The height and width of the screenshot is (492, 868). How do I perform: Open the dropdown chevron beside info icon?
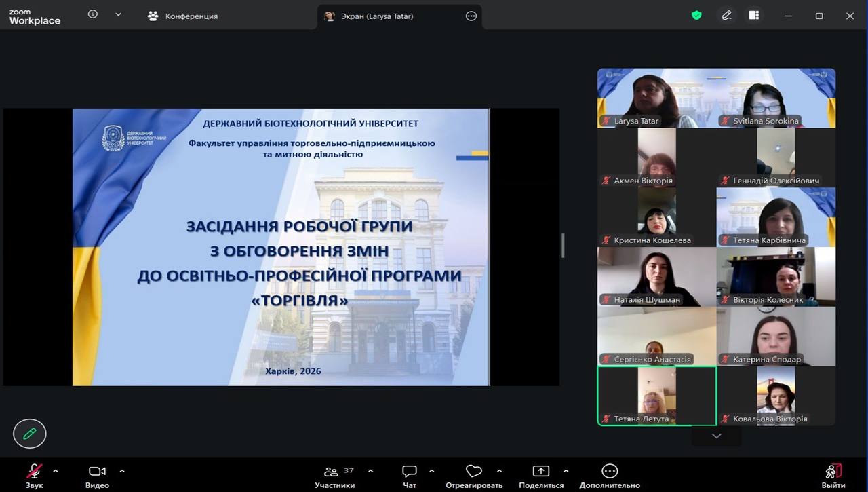click(x=118, y=14)
